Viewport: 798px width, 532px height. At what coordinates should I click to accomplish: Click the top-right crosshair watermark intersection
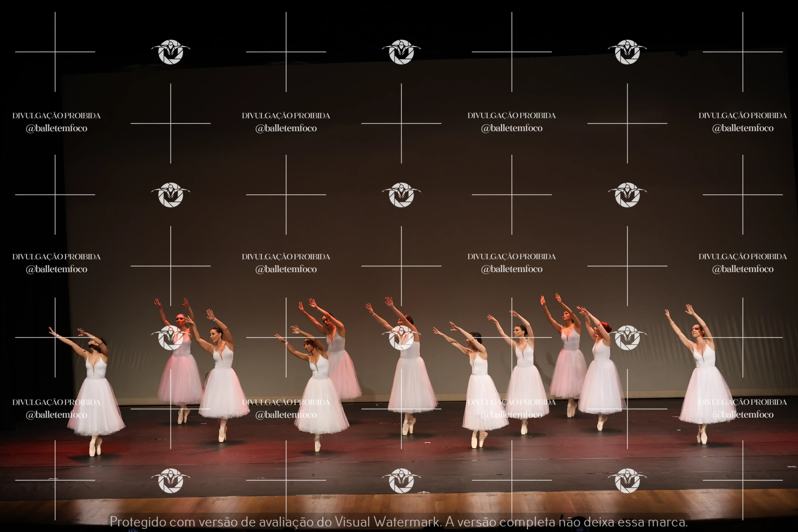point(743,52)
